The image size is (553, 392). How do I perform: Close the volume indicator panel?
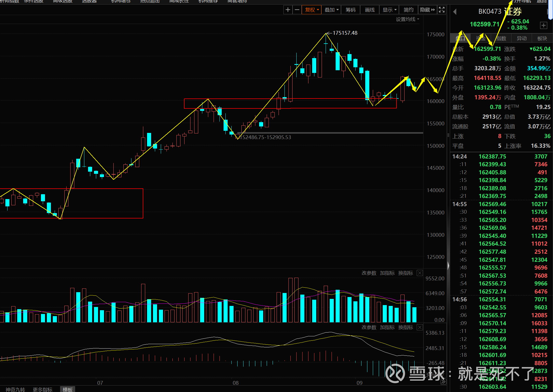[x=420, y=273]
